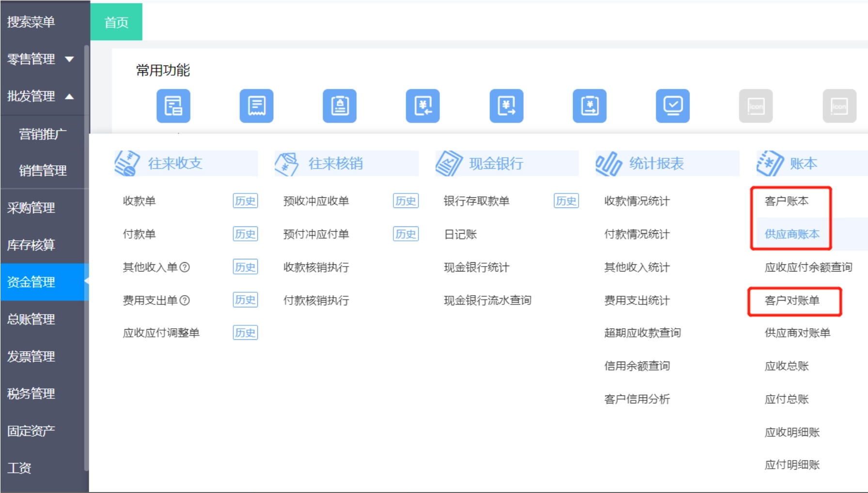Click the receipt icon in 常用功能

[256, 106]
